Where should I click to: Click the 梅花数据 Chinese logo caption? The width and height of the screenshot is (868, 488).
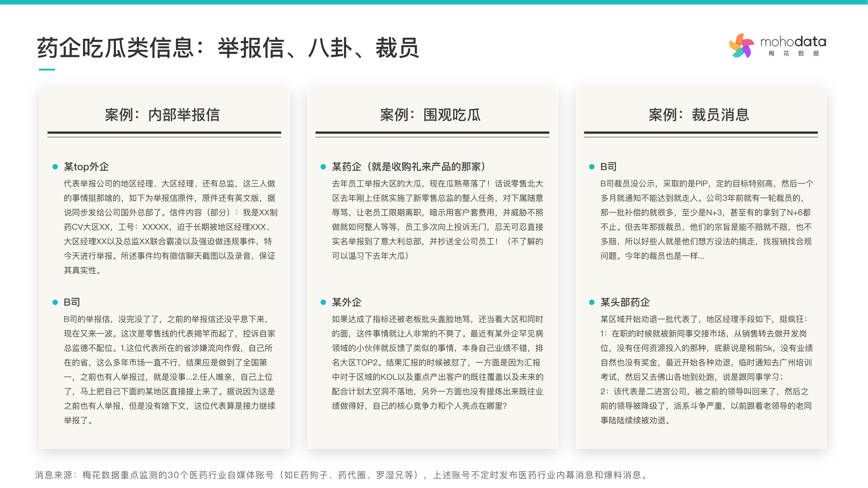point(793,53)
